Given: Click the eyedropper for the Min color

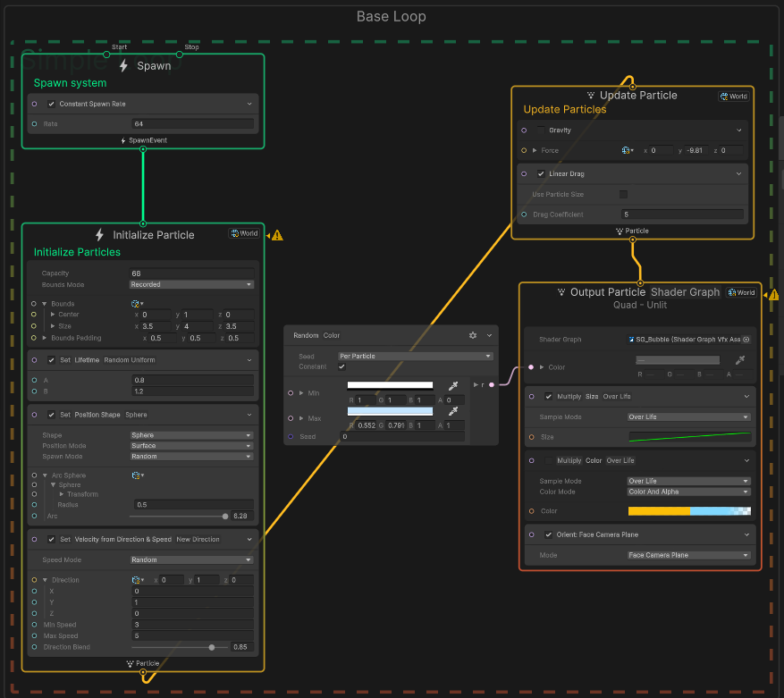Looking at the screenshot, I should pos(453,386).
